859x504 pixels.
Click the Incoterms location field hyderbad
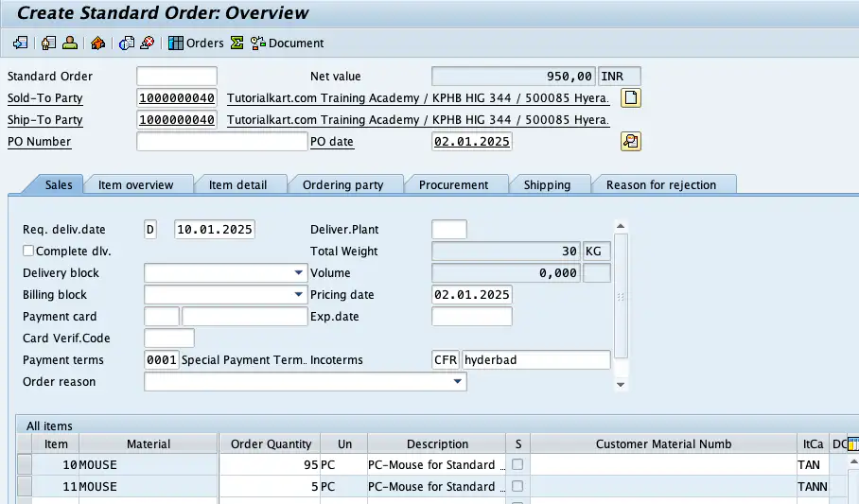click(x=535, y=360)
